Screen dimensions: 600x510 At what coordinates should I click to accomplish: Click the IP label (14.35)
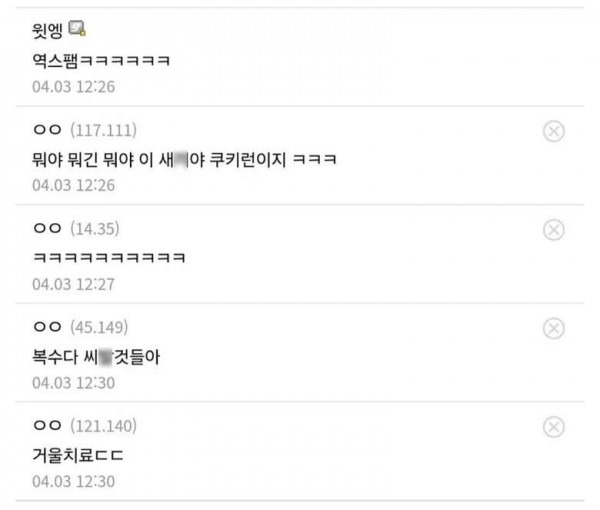point(95,229)
